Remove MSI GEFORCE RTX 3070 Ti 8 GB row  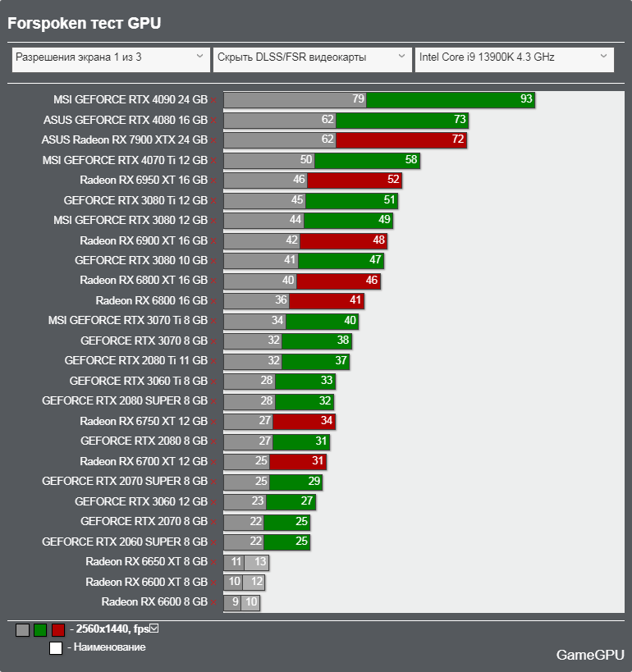click(x=213, y=321)
